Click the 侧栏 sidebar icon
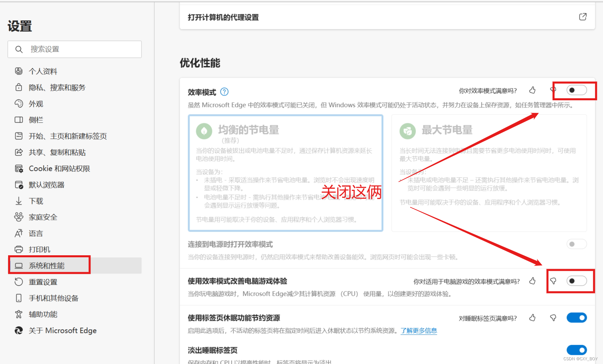This screenshot has height=364, width=603. pyautogui.click(x=19, y=120)
